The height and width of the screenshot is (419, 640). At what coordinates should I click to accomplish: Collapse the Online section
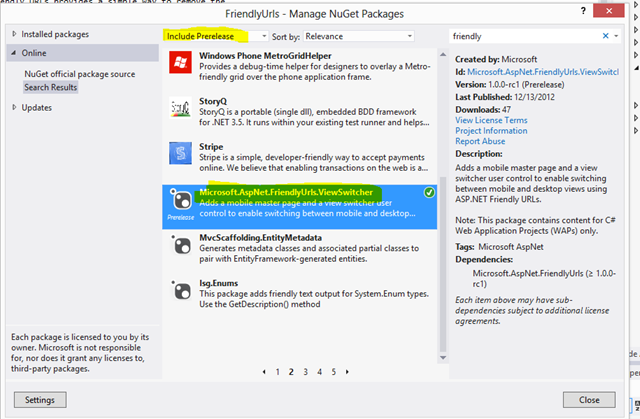14,53
